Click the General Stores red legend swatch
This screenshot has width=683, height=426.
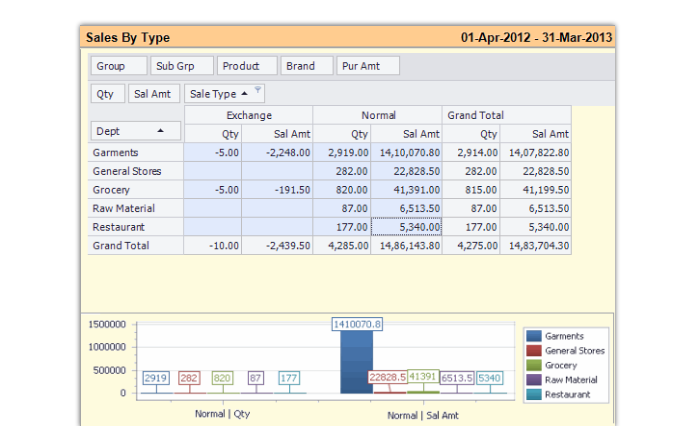(x=534, y=351)
